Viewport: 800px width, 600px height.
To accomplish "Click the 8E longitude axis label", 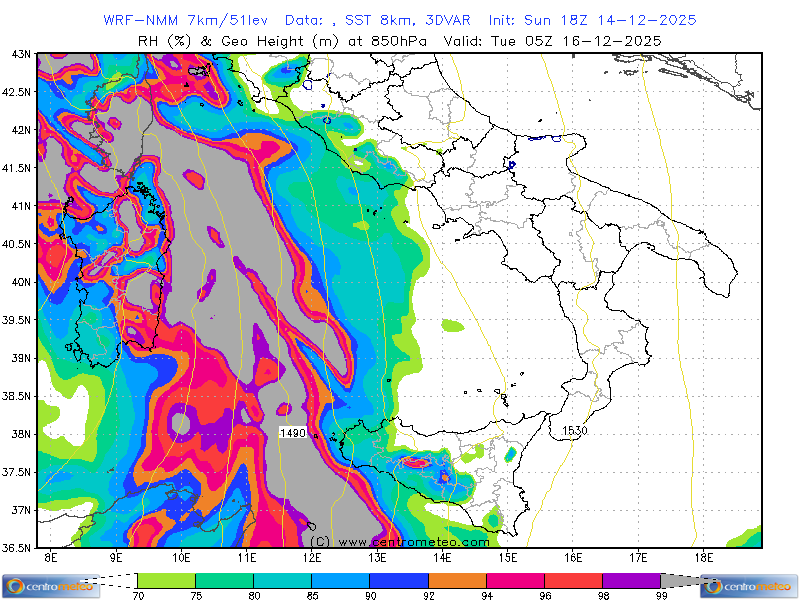I will point(50,557).
